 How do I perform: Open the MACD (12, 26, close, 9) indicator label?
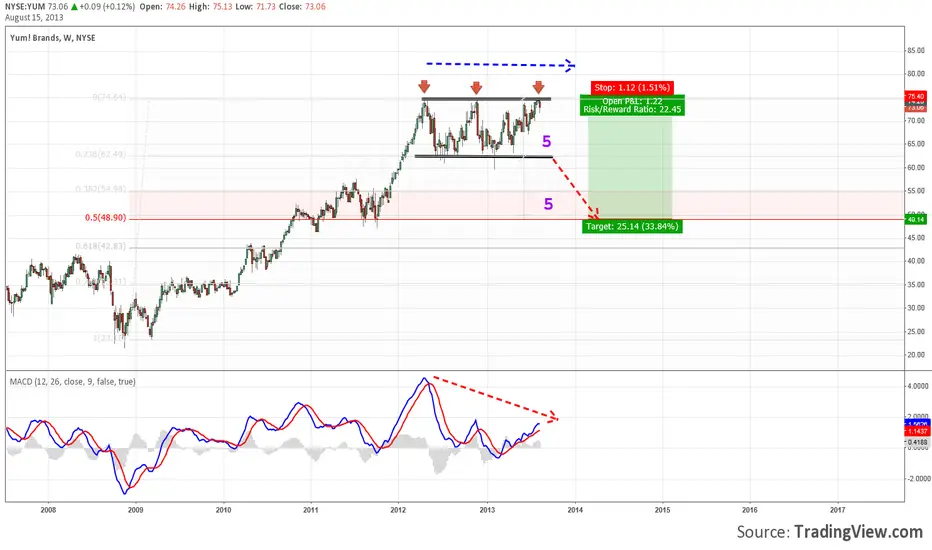pos(73,382)
